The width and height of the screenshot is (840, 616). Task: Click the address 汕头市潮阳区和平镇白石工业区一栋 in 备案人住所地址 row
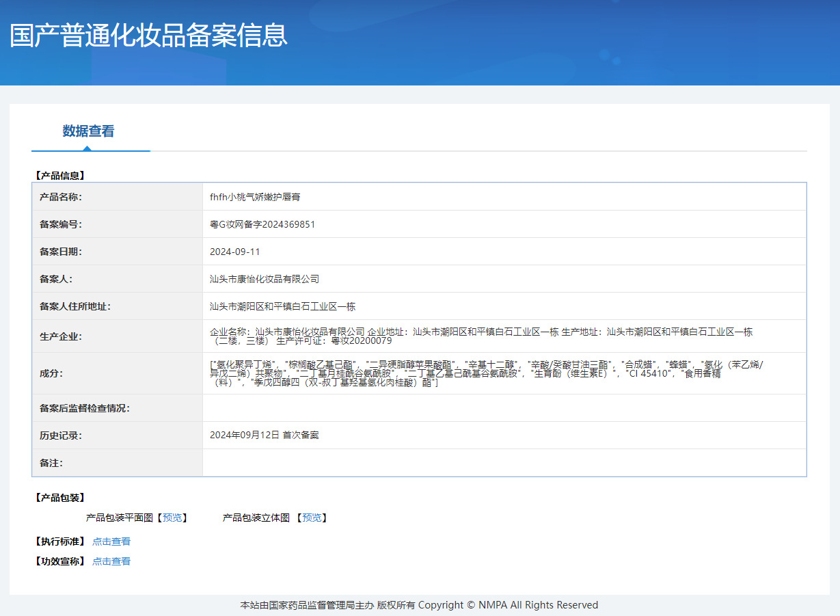tap(283, 306)
